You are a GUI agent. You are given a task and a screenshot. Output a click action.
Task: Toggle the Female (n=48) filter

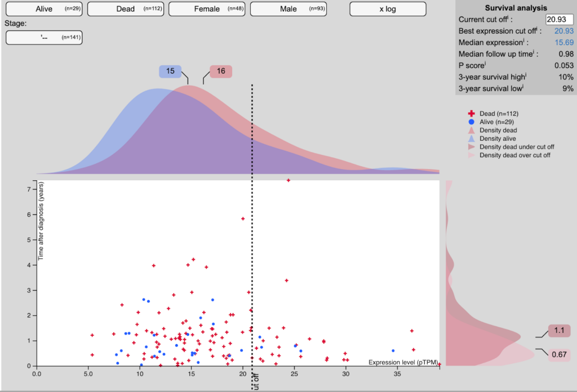pyautogui.click(x=207, y=9)
